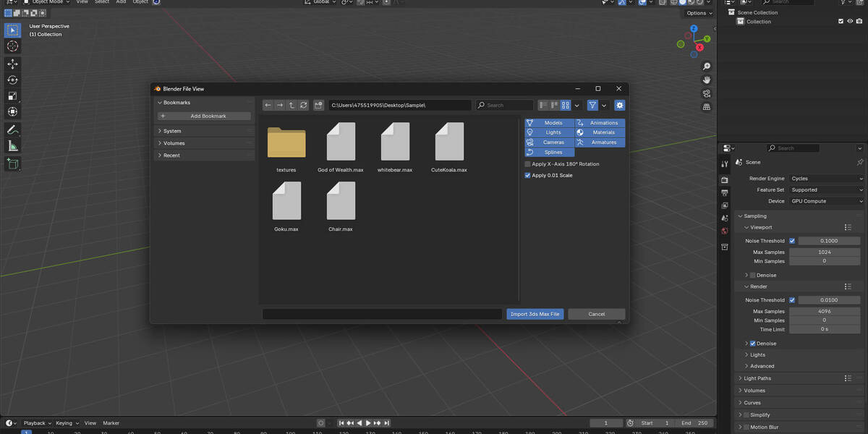The width and height of the screenshot is (868, 434).
Task: Go back to previous folder in file browser
Action: tap(268, 105)
